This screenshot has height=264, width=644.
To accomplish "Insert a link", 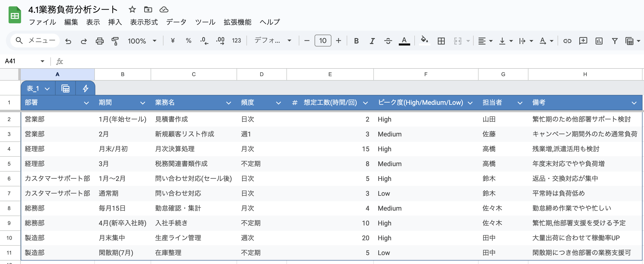I will pos(567,41).
